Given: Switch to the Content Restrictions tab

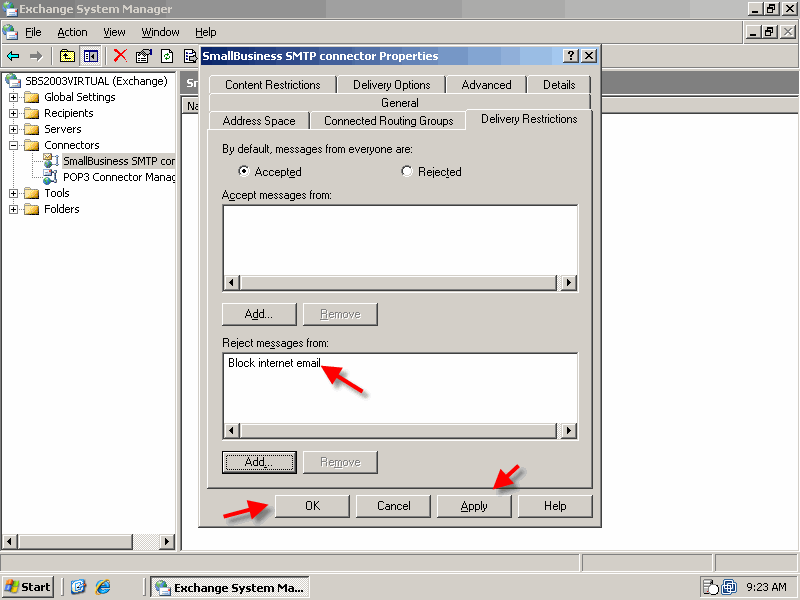Looking at the screenshot, I should click(272, 85).
